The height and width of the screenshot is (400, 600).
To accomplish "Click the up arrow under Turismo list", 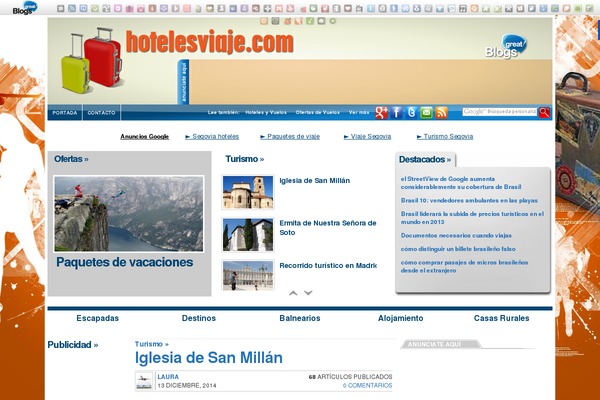I will coord(293,293).
